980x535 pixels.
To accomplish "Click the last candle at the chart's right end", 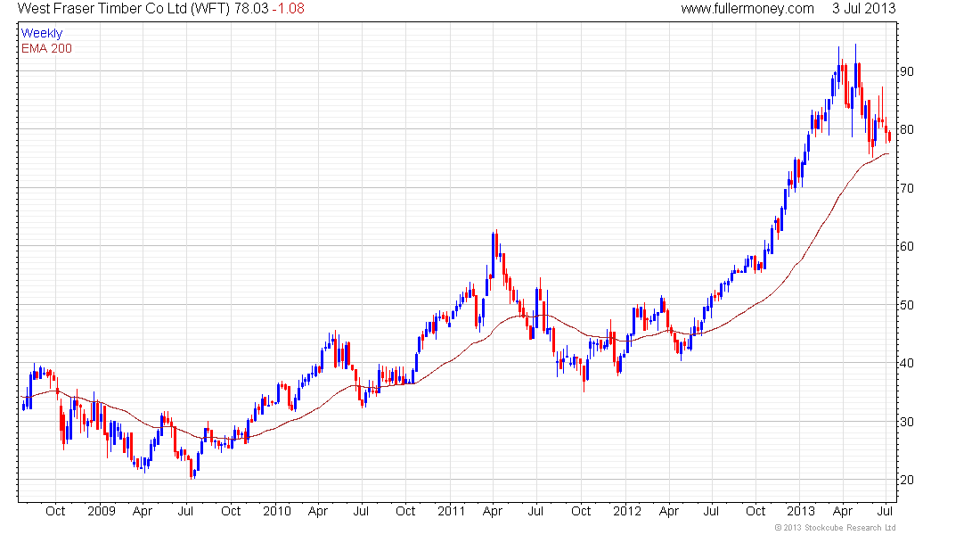I will (x=889, y=135).
